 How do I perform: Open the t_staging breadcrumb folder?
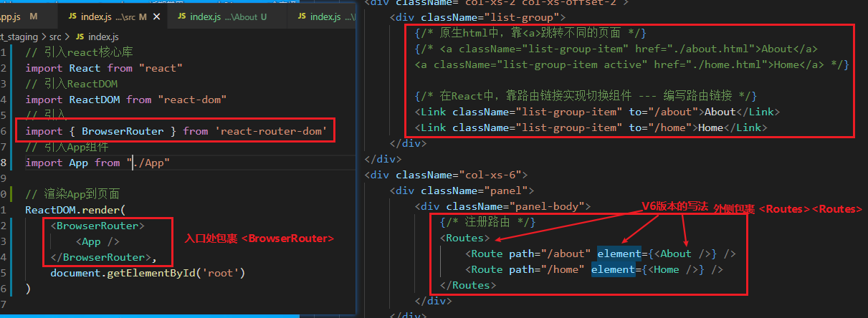[19, 36]
